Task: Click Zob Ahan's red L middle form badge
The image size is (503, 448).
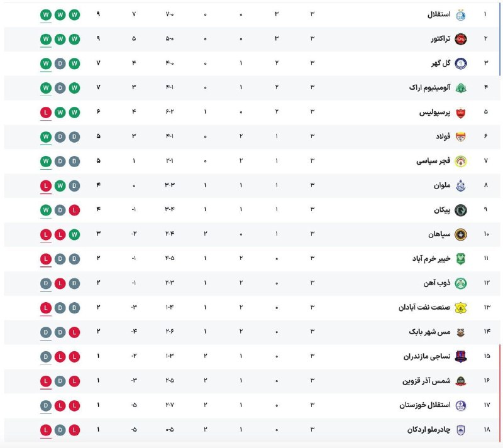Action: point(60,283)
